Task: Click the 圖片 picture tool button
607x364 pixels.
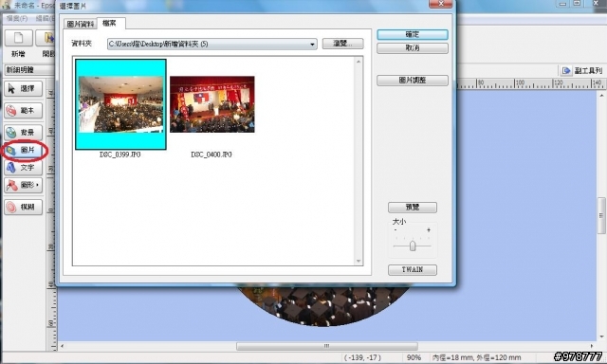Action: point(23,150)
